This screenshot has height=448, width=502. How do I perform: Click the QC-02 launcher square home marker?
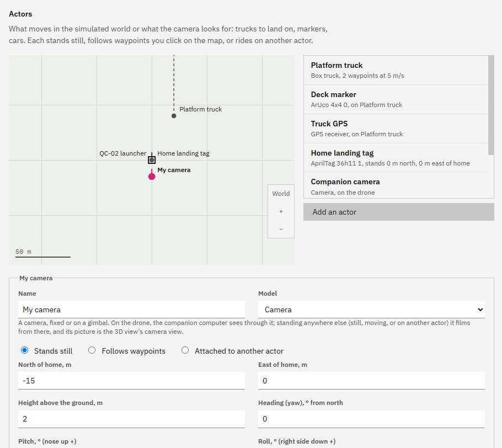click(x=152, y=160)
